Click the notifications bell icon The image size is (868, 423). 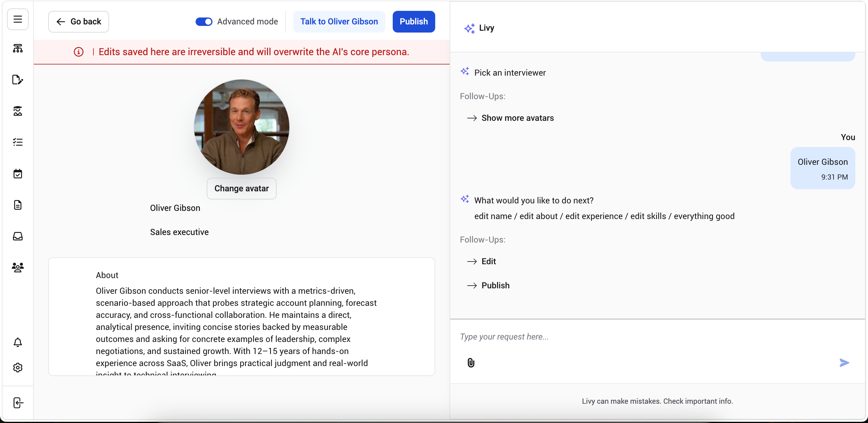17,342
